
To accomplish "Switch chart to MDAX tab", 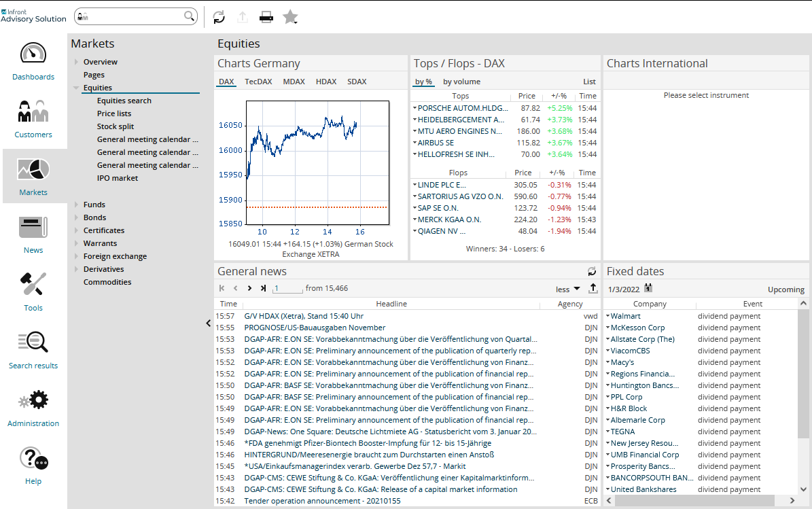I will coord(294,82).
